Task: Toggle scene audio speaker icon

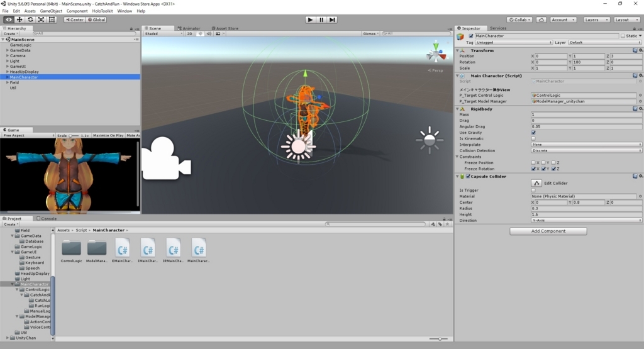Action: tap(209, 34)
